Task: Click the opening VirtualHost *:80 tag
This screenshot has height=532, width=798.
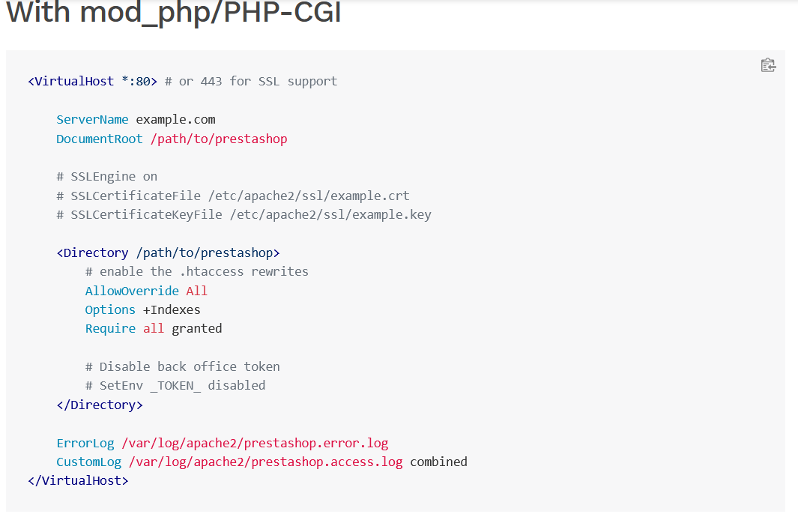Action: tap(93, 82)
